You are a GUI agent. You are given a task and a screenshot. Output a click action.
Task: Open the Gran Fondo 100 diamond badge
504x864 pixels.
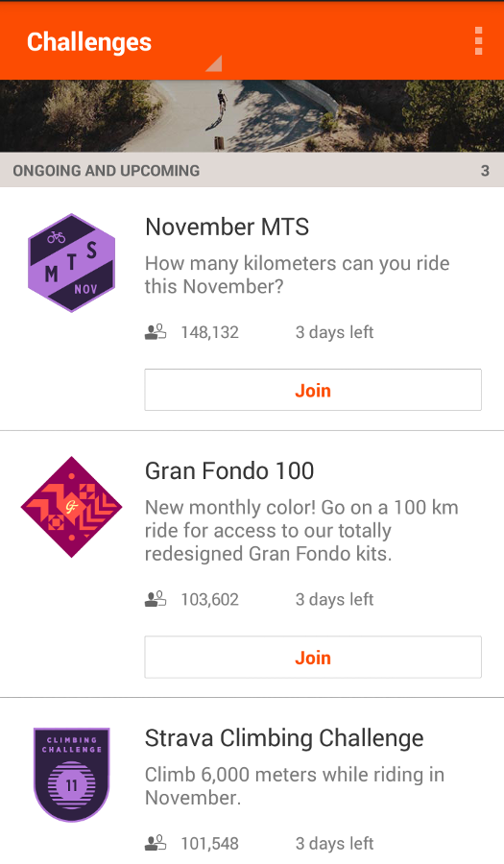click(72, 507)
